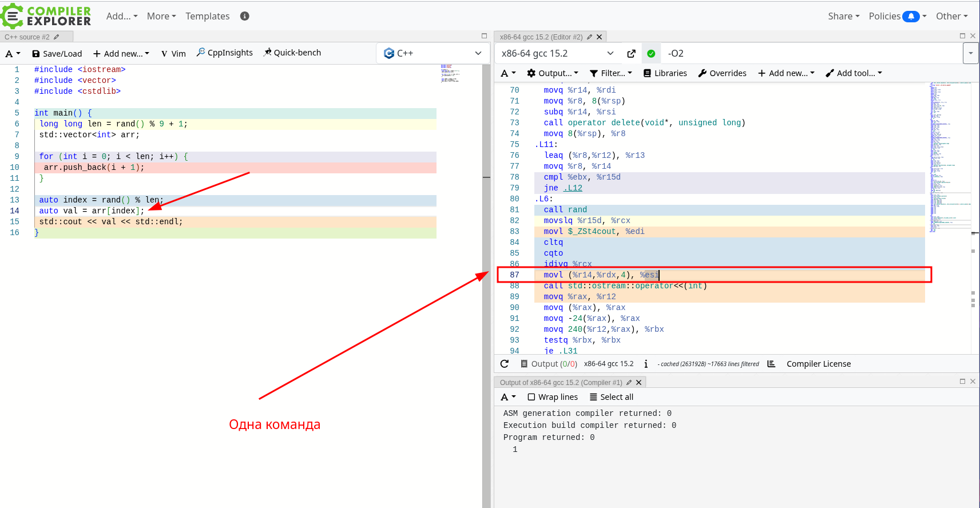Open the C++ language selector
Viewport: 980px width, 508px height.
tap(433, 53)
